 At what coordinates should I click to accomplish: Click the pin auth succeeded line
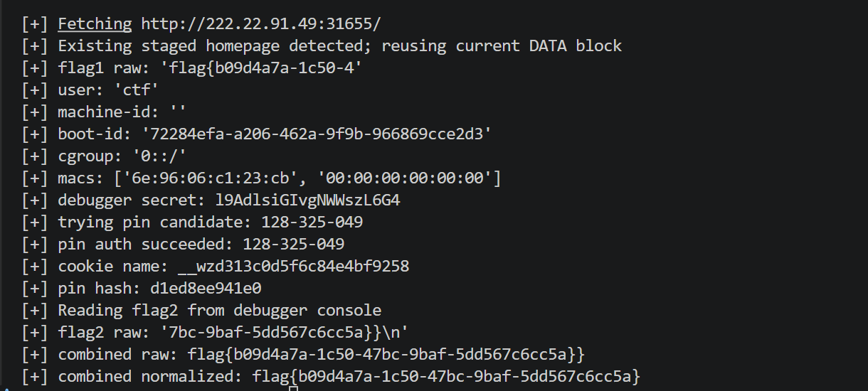[201, 245]
